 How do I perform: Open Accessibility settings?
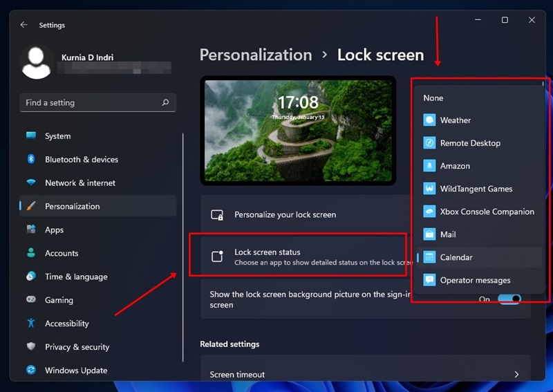tap(97, 323)
